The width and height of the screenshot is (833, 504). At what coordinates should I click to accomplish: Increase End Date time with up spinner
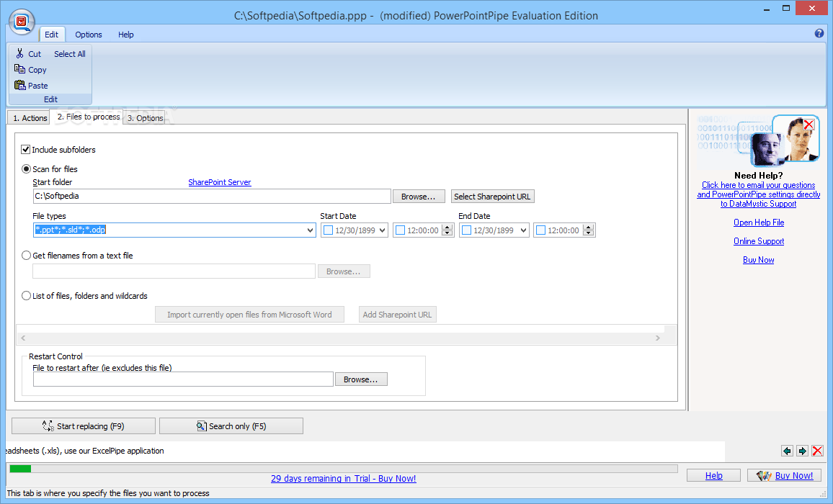[x=589, y=228]
